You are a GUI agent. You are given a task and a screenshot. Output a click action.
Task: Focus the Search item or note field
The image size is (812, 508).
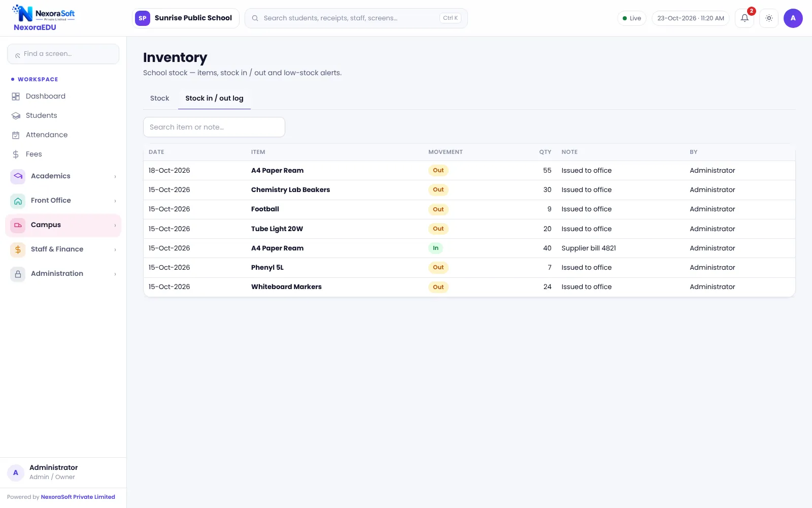point(214,127)
